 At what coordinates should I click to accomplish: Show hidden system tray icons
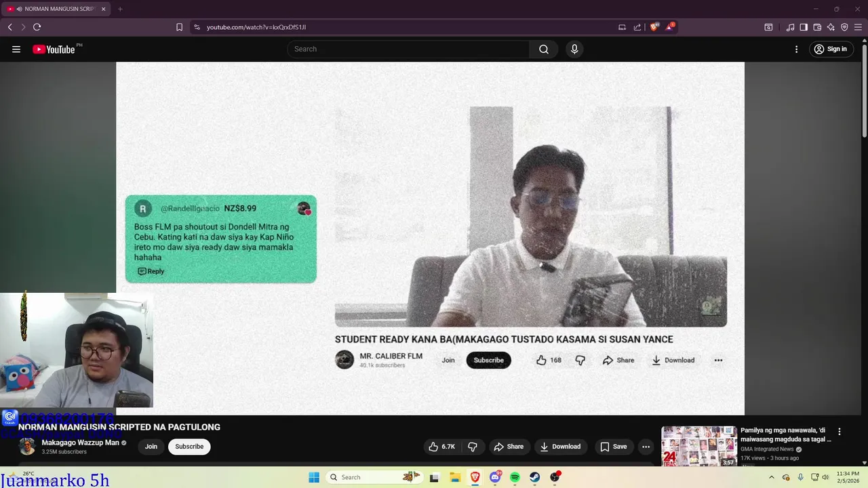tap(771, 477)
